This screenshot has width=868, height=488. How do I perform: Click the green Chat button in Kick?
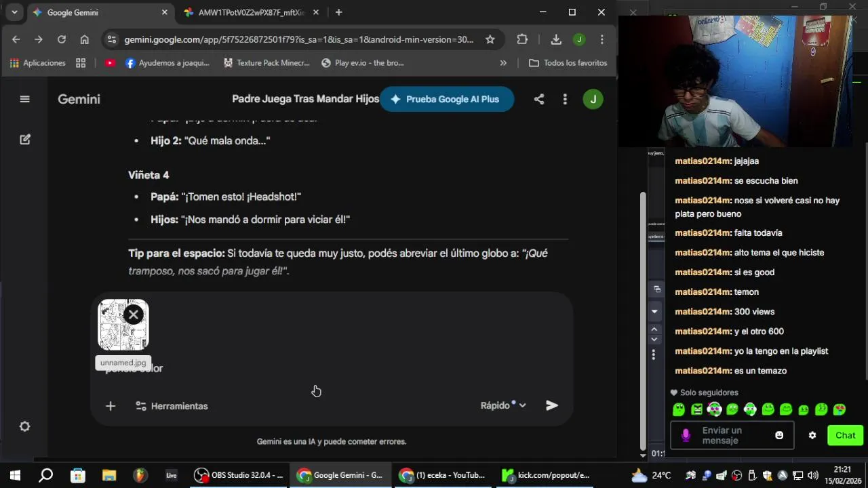[845, 435]
